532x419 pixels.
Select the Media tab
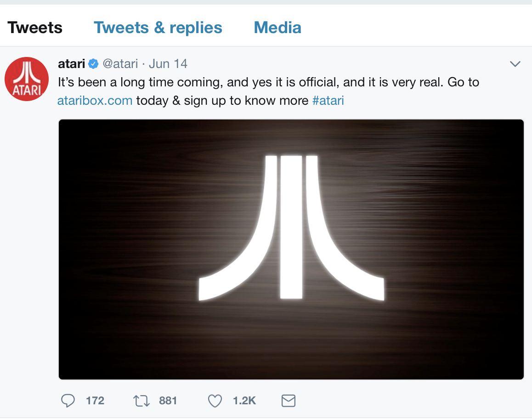click(277, 28)
